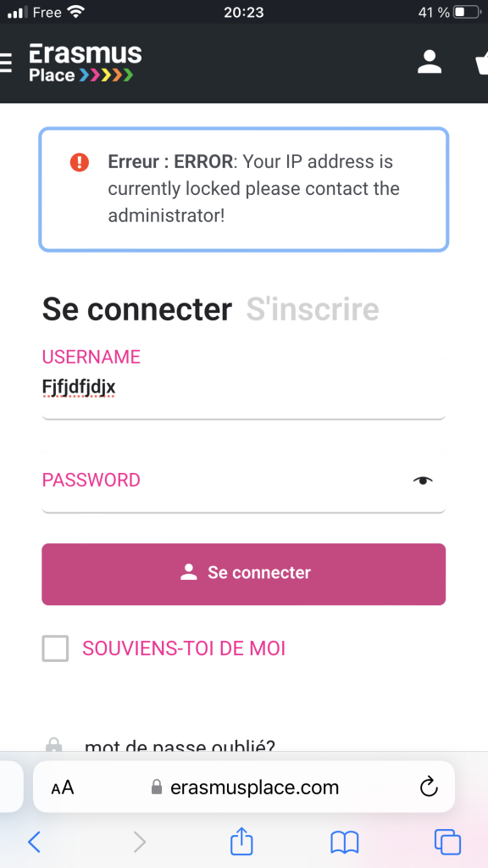The height and width of the screenshot is (868, 488).
Task: Focus the Username input field
Action: [244, 388]
